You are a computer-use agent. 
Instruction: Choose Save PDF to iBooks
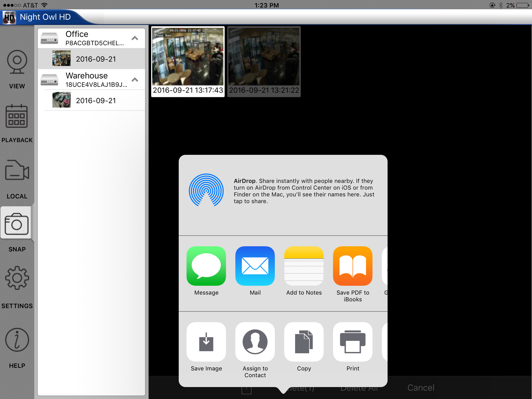click(x=353, y=274)
